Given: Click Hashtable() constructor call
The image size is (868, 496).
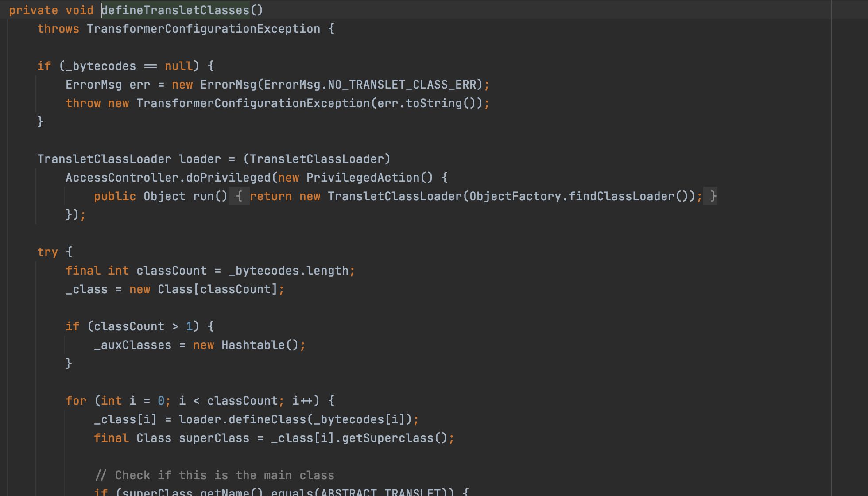Looking at the screenshot, I should pos(260,345).
